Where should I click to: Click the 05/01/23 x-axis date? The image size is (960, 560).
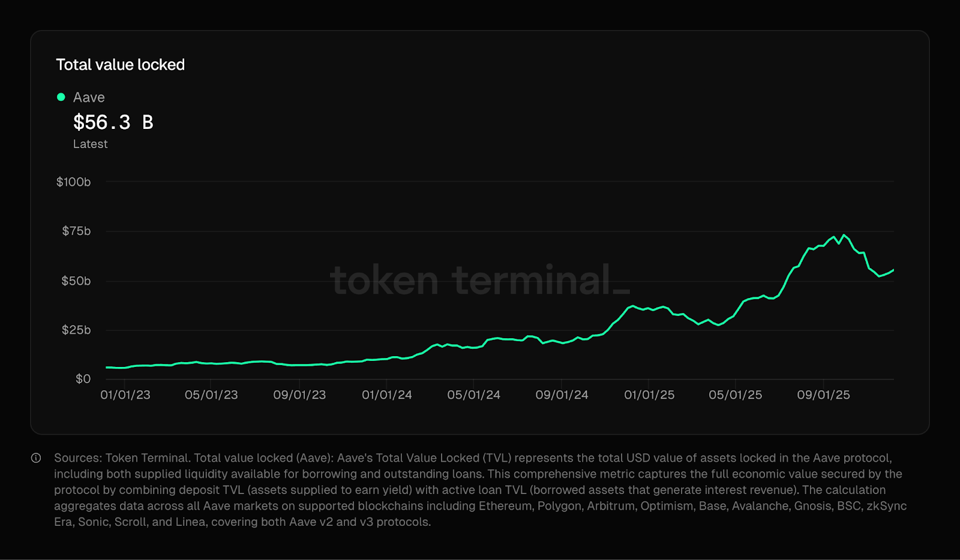click(x=211, y=395)
